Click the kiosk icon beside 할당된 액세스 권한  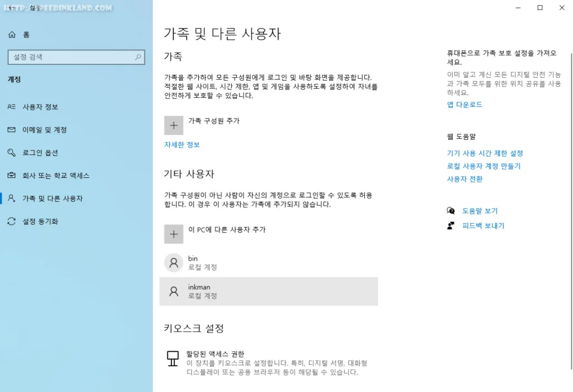click(x=172, y=358)
